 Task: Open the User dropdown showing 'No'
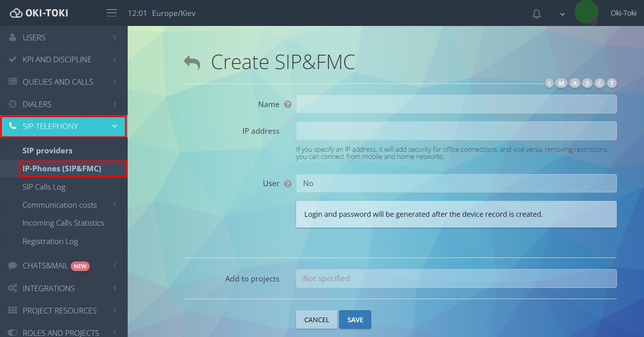pyautogui.click(x=456, y=184)
